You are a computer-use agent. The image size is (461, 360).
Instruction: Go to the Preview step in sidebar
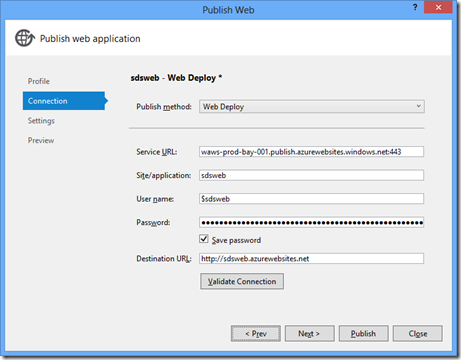41,140
